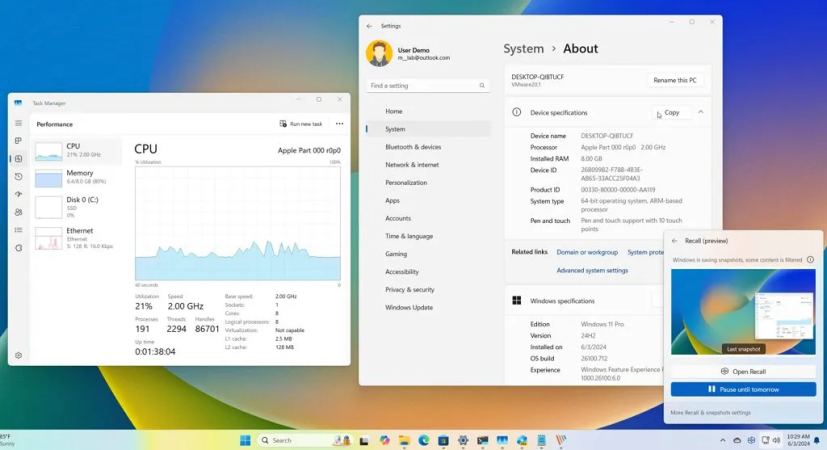This screenshot has width=827, height=450.
Task: Open clock and date in taskbar
Action: 798,441
